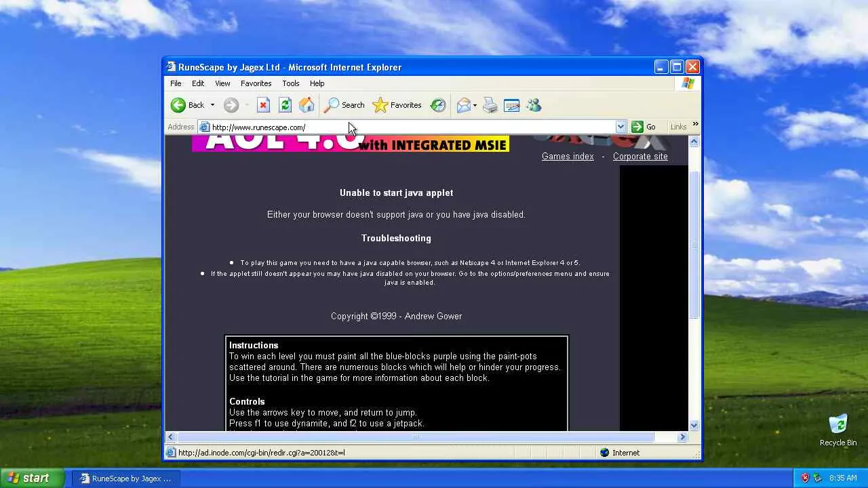
Task: Click the vertical scrollbar thumb
Action: 694,245
